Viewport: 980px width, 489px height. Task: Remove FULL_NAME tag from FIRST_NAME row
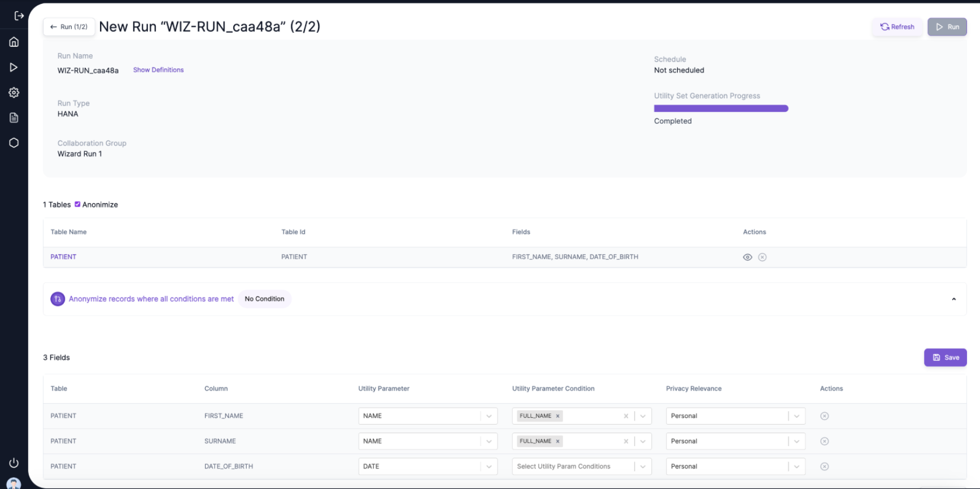coord(557,416)
